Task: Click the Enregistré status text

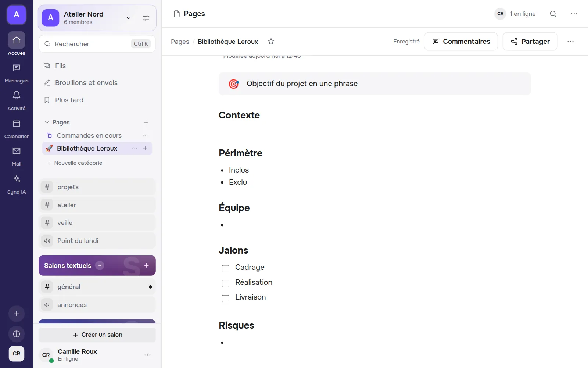Action: (x=406, y=42)
